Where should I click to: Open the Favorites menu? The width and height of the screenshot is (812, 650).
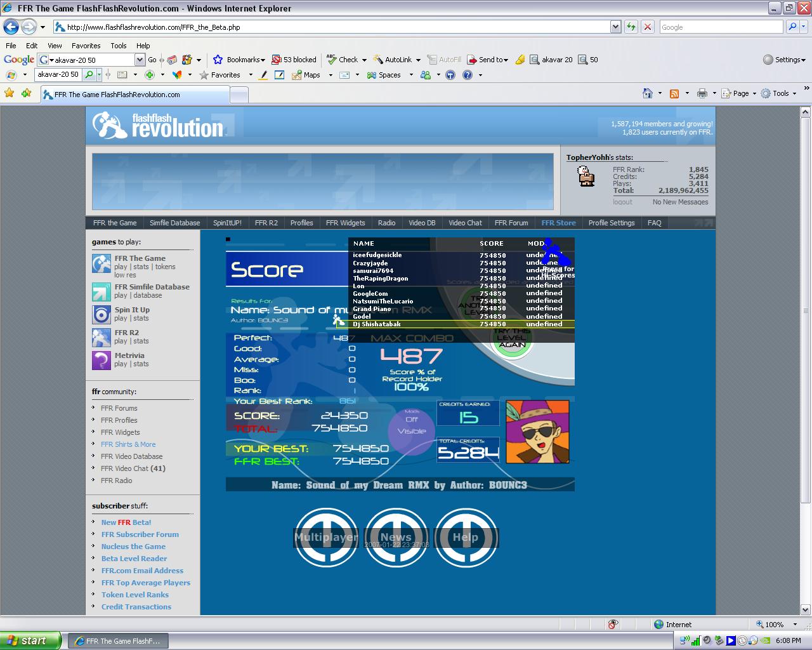[x=86, y=46]
